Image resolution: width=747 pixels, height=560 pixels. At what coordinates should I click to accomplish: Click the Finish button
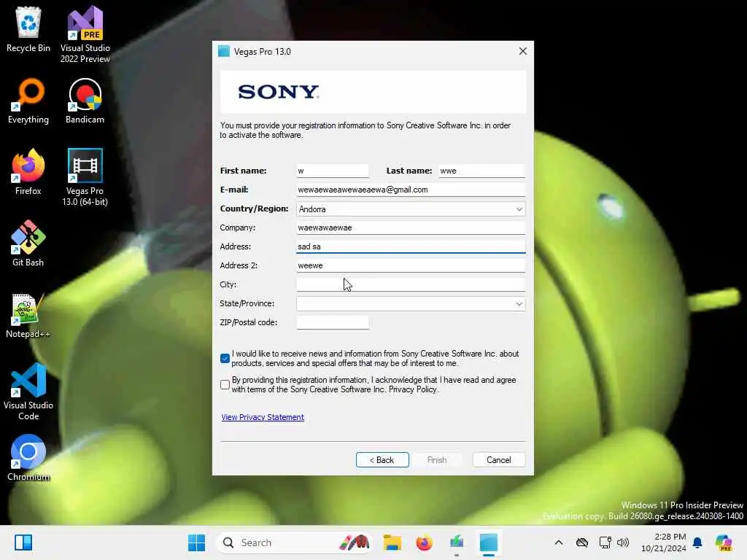coord(437,460)
